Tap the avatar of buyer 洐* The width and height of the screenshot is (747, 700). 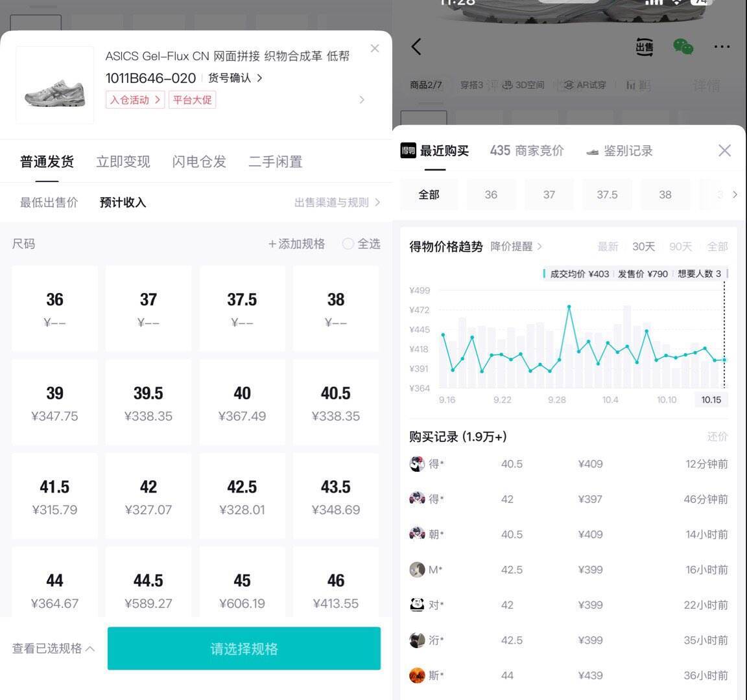(417, 640)
